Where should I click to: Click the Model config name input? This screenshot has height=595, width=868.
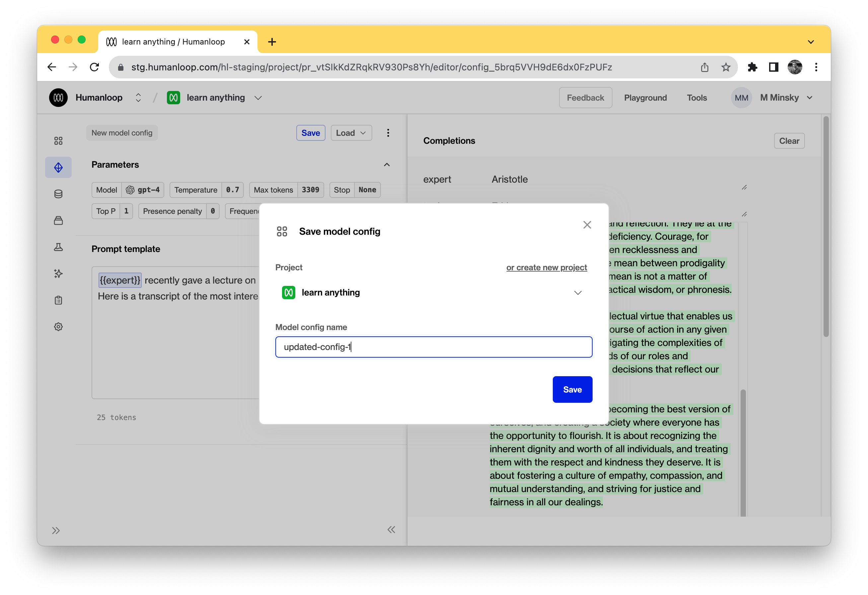point(433,347)
